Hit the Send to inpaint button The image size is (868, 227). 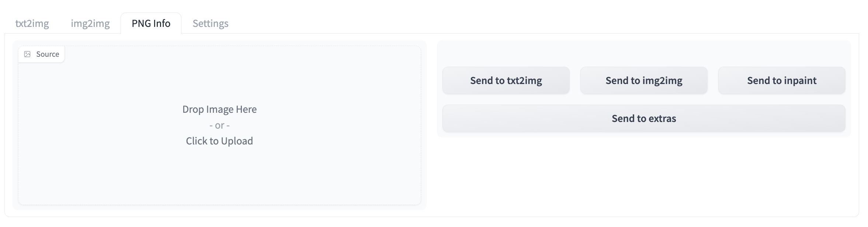(x=782, y=80)
